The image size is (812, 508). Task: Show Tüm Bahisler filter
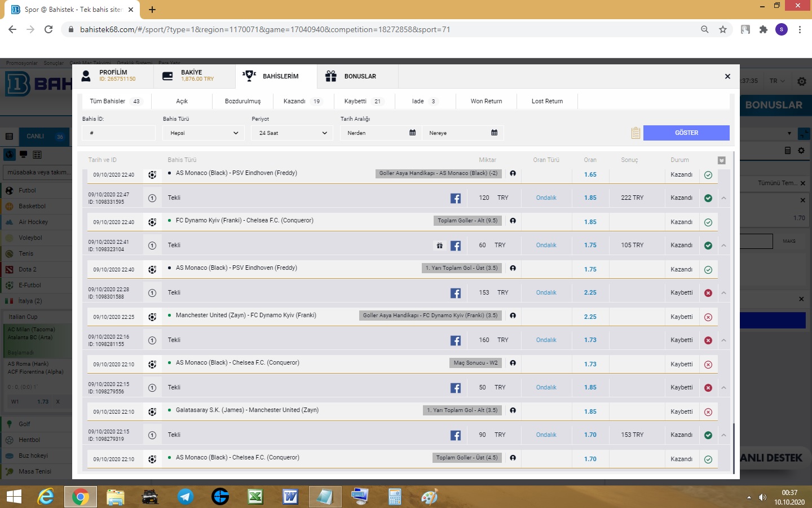pyautogui.click(x=116, y=101)
